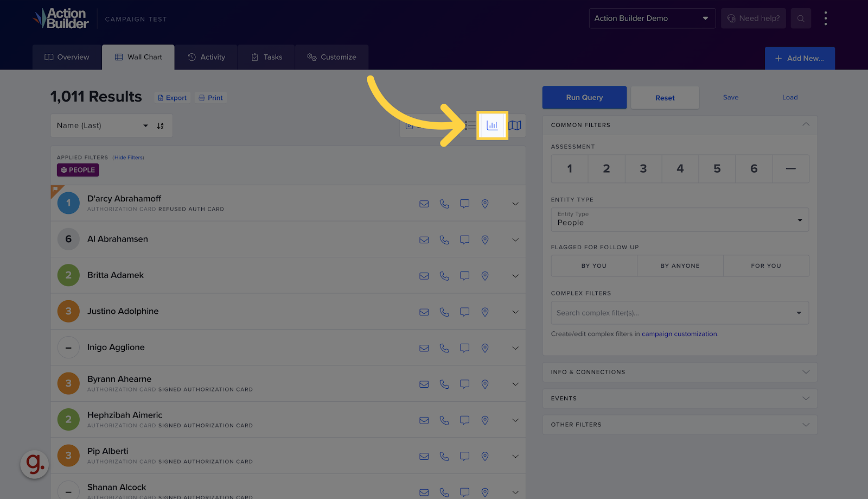The image size is (868, 499).
Task: Email Hephzibah Aimeric via envelope icon
Action: 424,420
